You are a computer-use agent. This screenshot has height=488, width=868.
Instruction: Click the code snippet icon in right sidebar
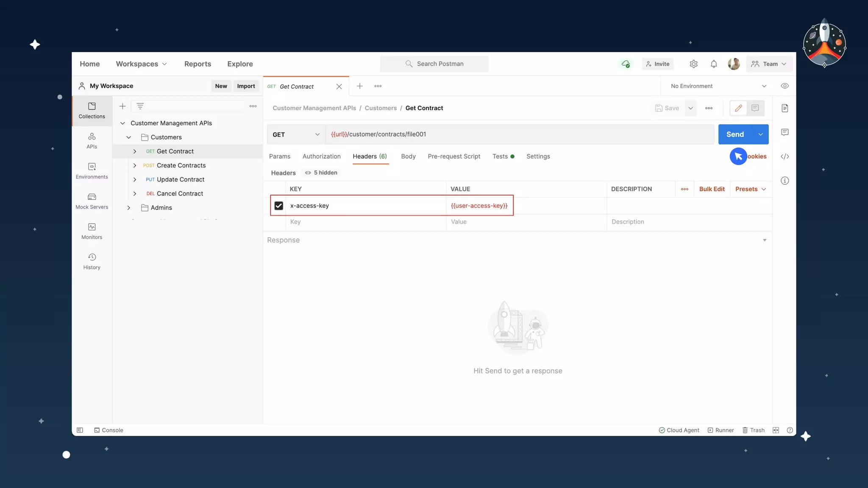click(785, 156)
